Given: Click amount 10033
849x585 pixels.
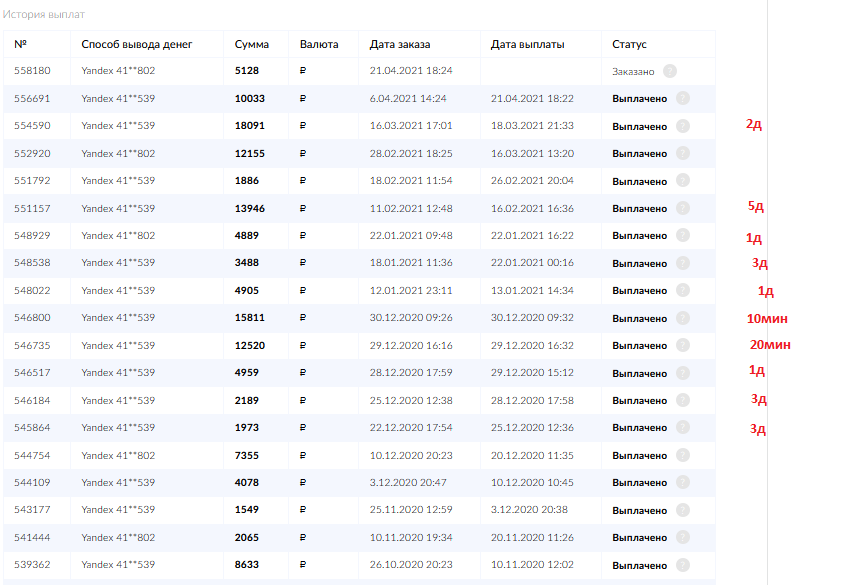Looking at the screenshot, I should [250, 99].
